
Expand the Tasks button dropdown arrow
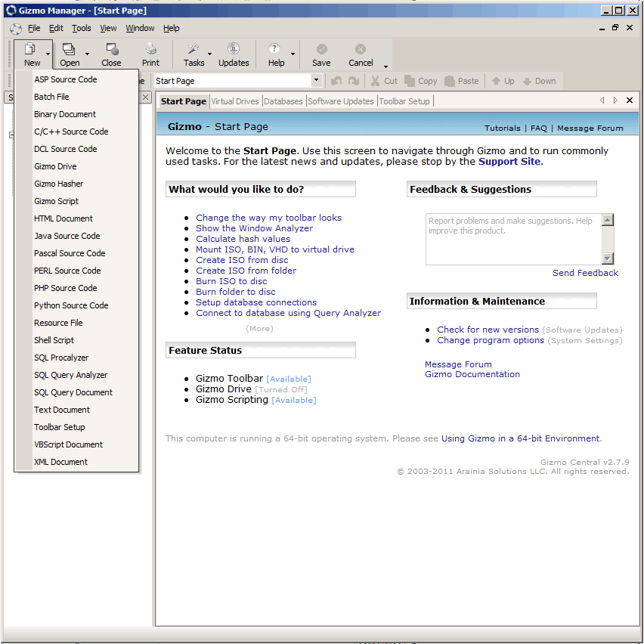click(x=210, y=54)
